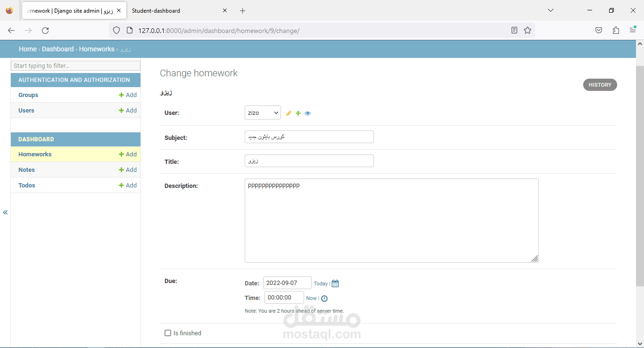The height and width of the screenshot is (348, 644).
Task: Toggle the Is finished checkbox
Action: 168,333
